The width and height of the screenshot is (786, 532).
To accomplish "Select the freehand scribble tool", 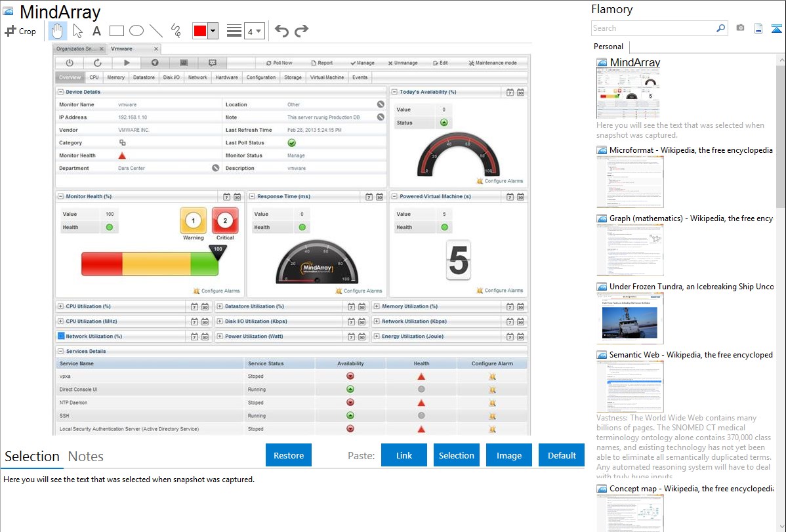I will (176, 31).
